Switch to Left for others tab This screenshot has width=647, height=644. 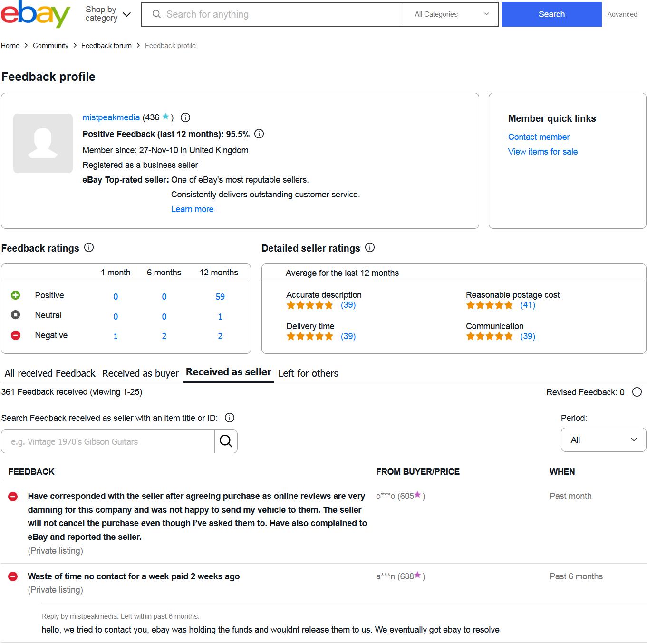308,373
